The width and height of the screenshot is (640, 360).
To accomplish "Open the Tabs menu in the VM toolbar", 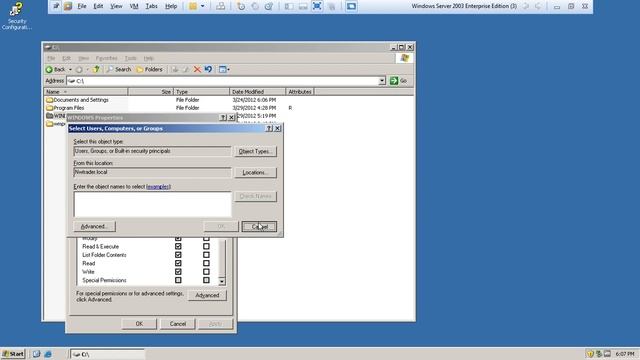I will click(151, 6).
